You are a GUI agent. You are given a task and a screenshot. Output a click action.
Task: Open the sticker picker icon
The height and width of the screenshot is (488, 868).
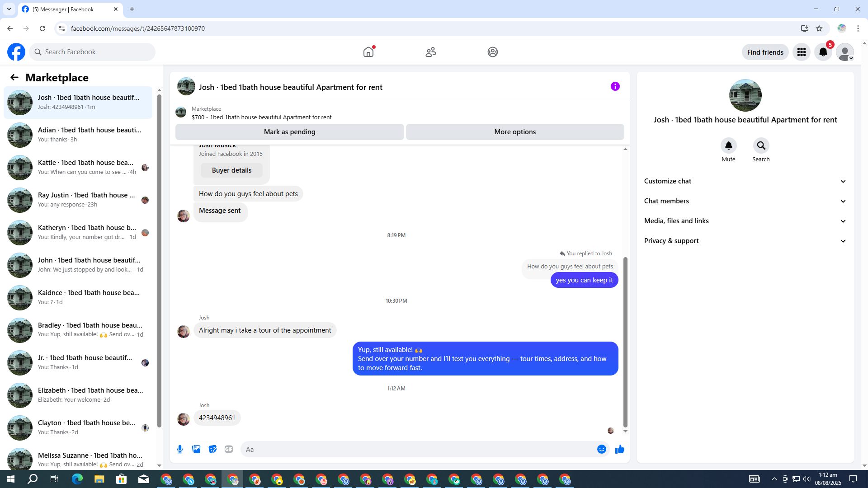(x=212, y=449)
